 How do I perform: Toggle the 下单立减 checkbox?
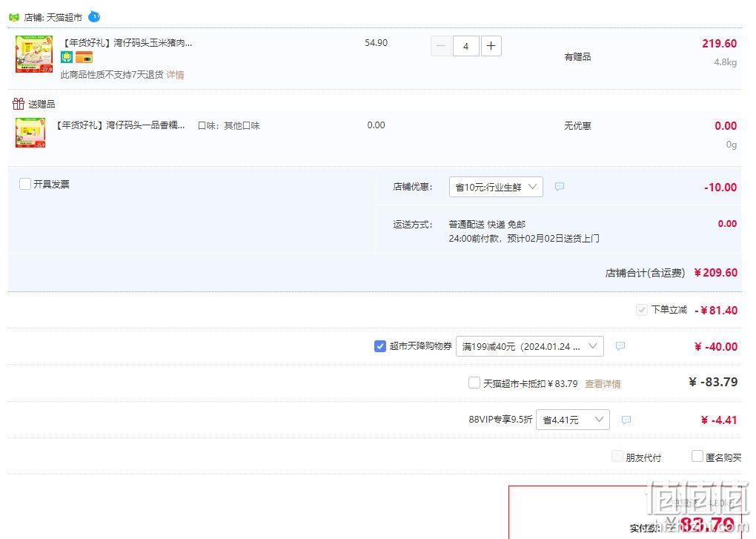[x=641, y=310]
